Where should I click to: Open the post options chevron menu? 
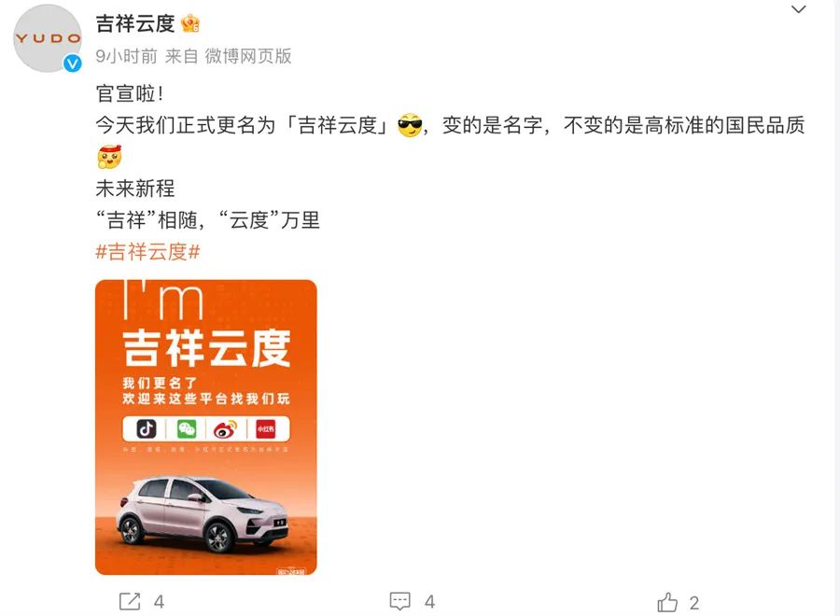[x=799, y=9]
